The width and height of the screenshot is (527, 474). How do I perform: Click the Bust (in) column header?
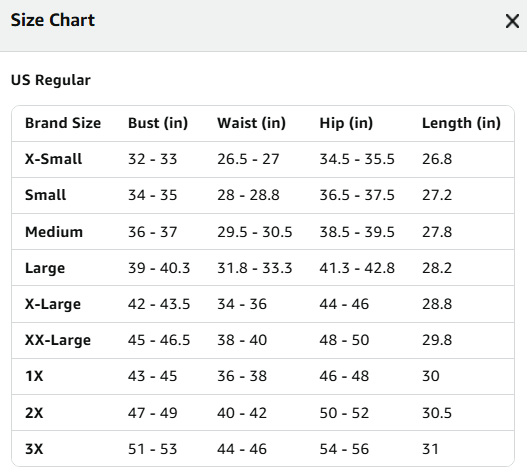158,123
